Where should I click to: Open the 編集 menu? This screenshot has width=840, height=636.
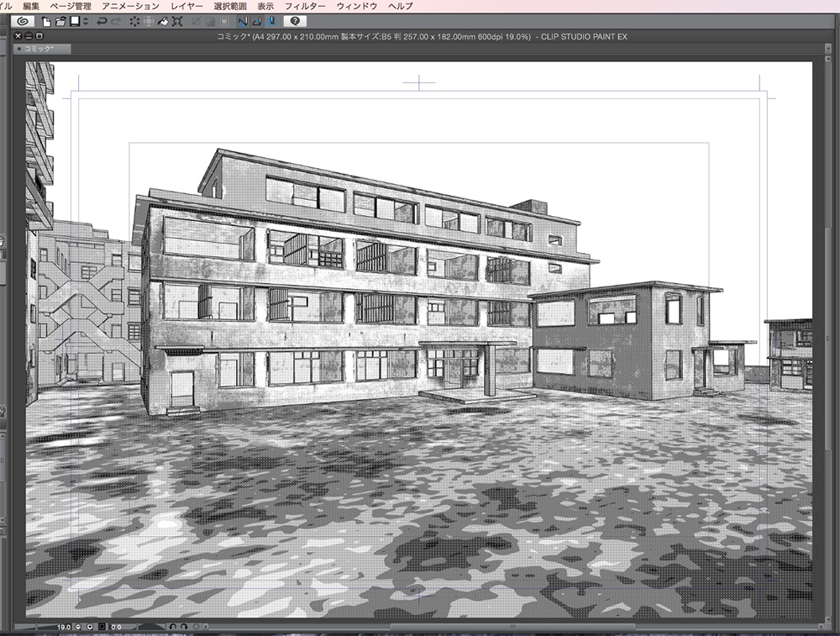pos(31,6)
